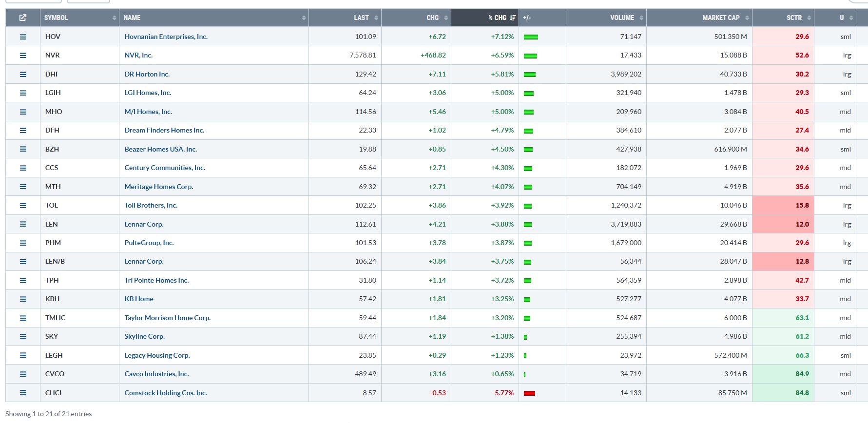Open the row menu icon for NVR
Image resolution: width=868 pixels, height=423 pixels.
[x=22, y=56]
